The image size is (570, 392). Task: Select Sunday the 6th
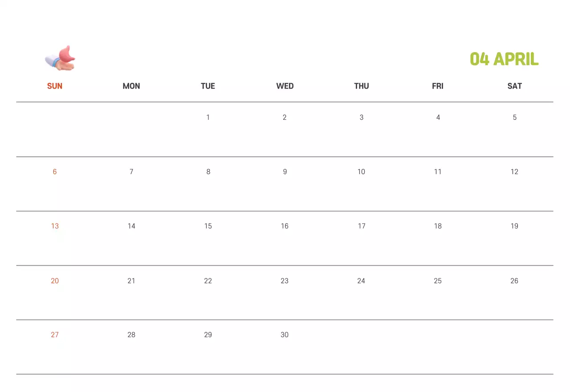point(55,172)
